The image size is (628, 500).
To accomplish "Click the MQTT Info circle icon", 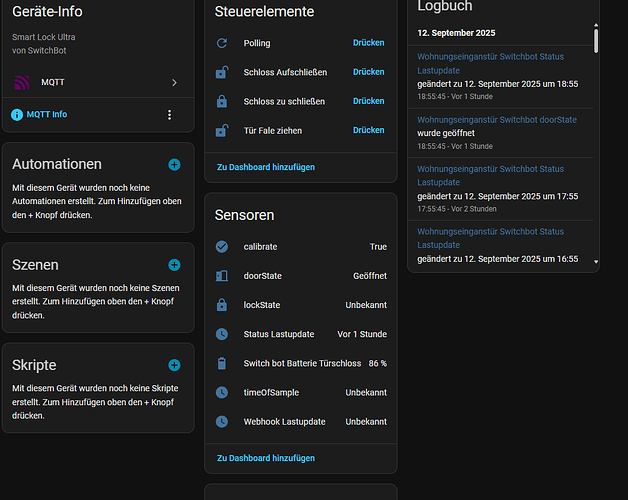I will point(17,115).
